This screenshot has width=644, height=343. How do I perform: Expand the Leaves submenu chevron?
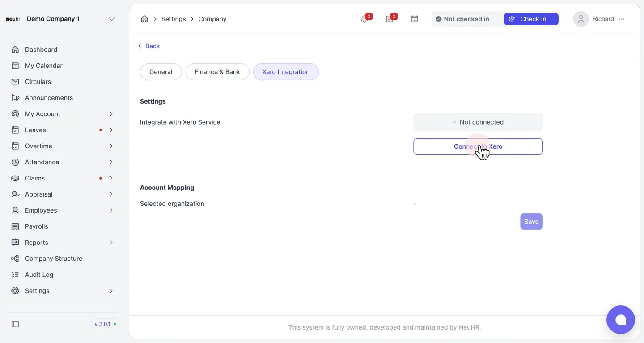click(x=111, y=130)
